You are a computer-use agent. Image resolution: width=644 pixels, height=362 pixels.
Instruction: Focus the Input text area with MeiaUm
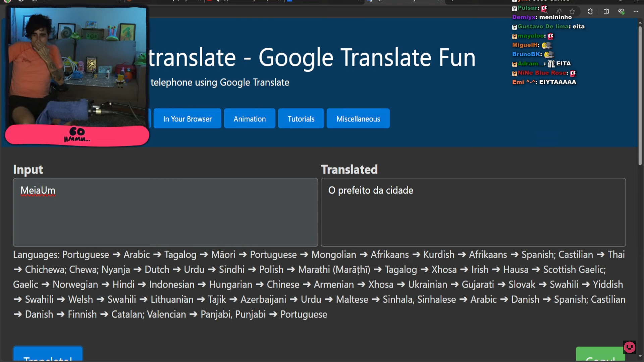[165, 212]
